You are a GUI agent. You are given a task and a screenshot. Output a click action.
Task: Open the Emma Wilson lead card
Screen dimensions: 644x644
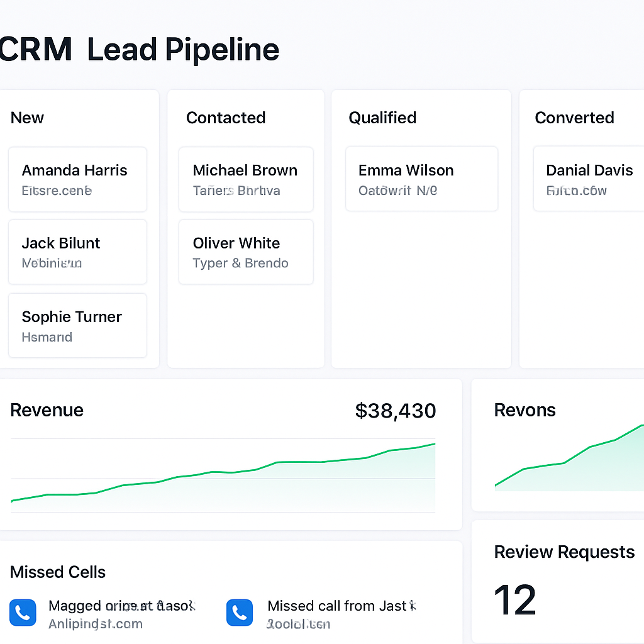coord(422,179)
